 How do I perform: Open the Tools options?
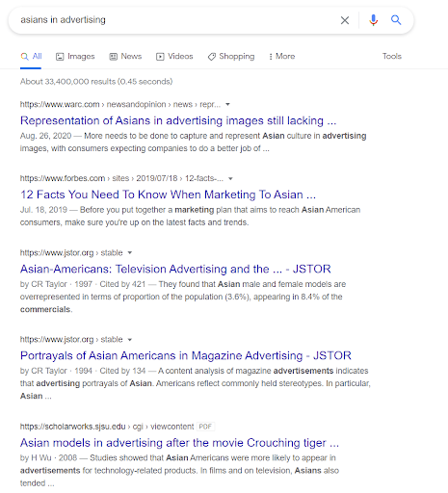(392, 56)
